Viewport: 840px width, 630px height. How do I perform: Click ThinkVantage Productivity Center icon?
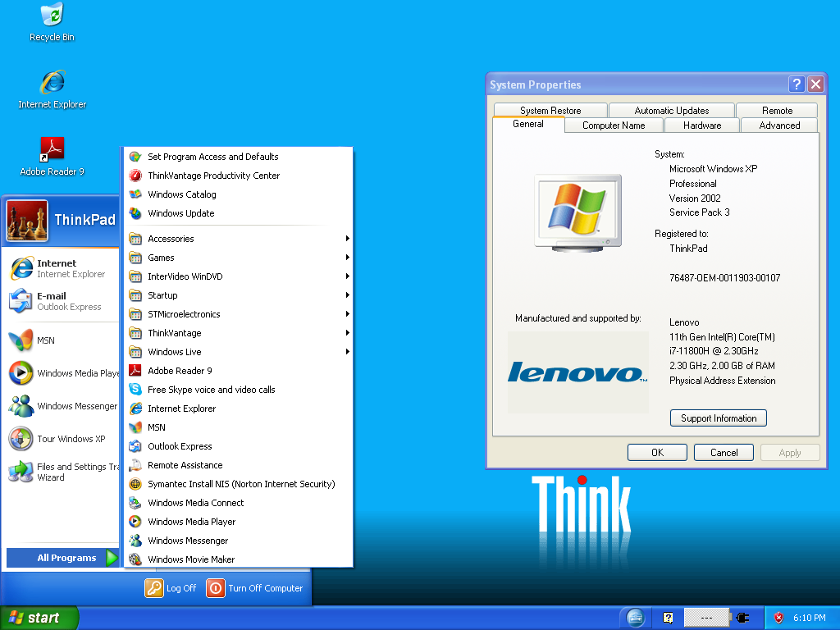tap(135, 176)
